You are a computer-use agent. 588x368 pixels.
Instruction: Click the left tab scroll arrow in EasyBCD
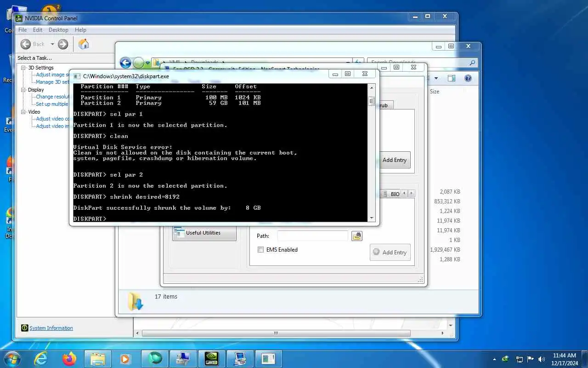[x=405, y=194]
